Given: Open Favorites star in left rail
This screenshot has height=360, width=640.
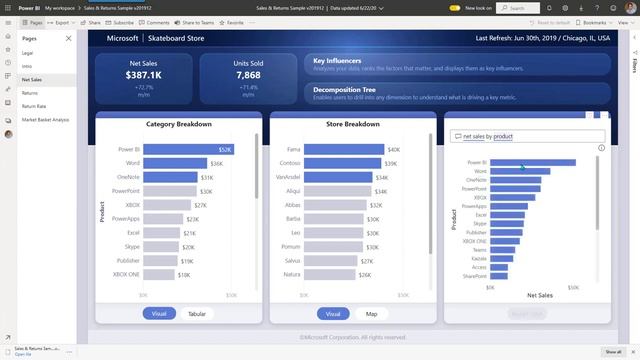Looking at the screenshot, I should pyautogui.click(x=8, y=49).
